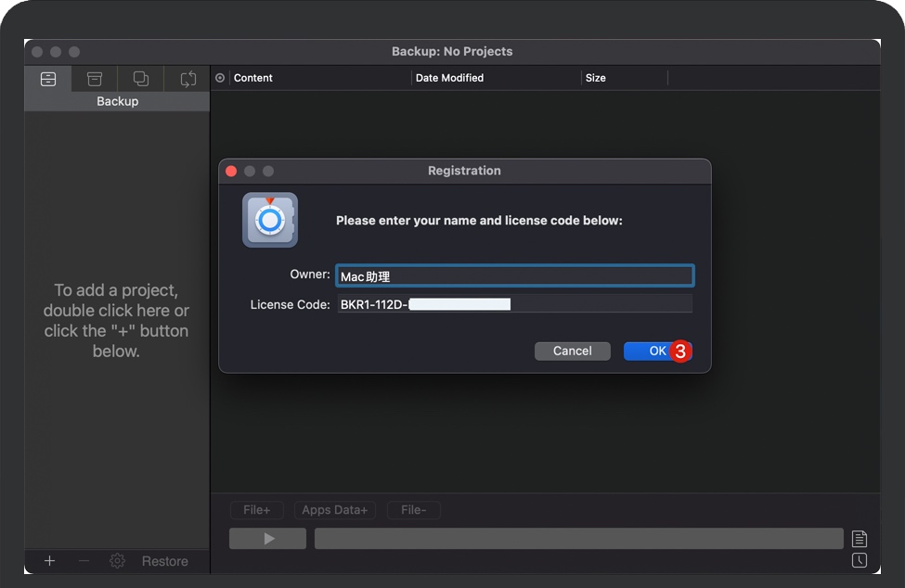
Task: Start the backup with the play control
Action: [x=267, y=538]
